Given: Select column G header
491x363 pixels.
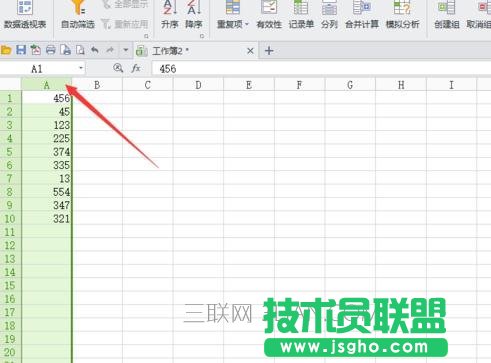Looking at the screenshot, I should 350,85.
